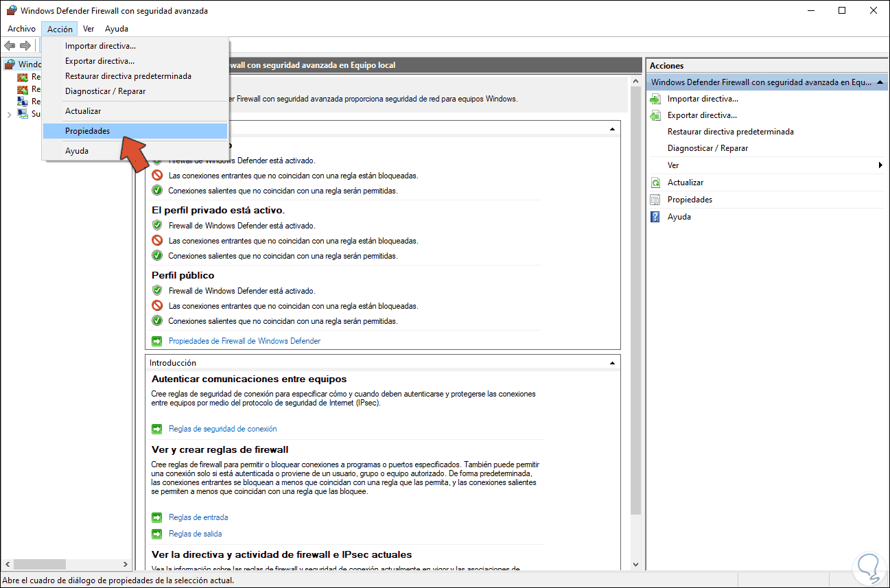Click the 'Perfil público' heading

coord(183,275)
